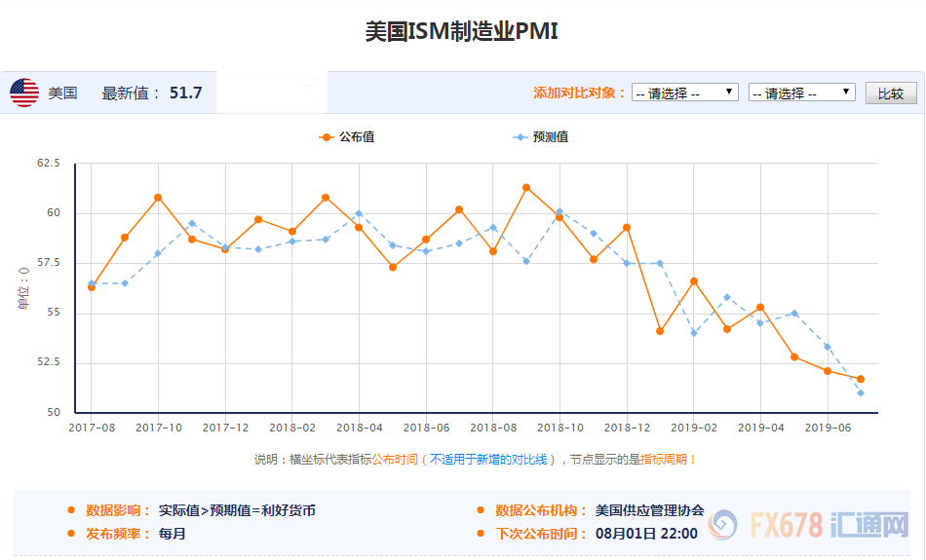Viewport: 926px width, 560px height.
Task: Click the 美国 country label
Action: (x=62, y=93)
